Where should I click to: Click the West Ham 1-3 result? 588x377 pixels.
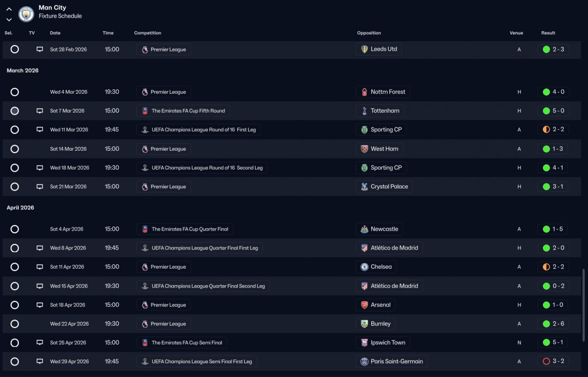(x=553, y=149)
